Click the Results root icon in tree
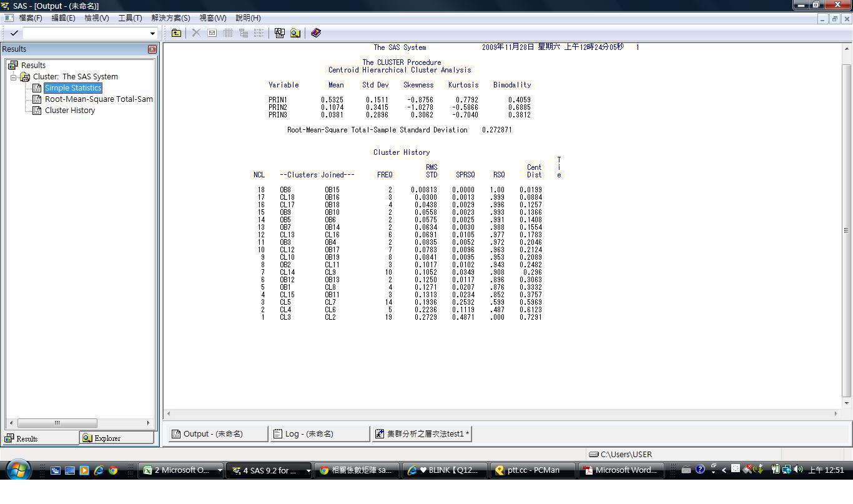The width and height of the screenshot is (853, 504). 13,65
